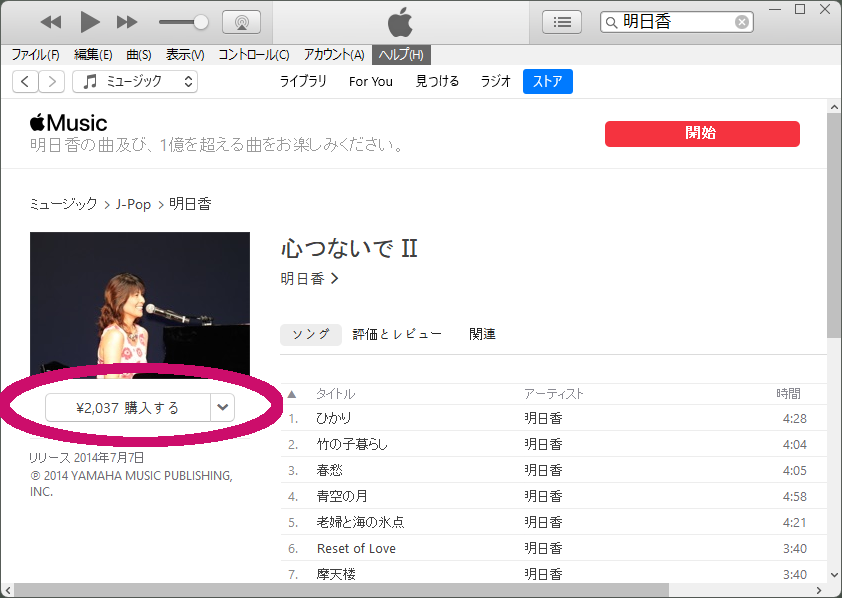Open the ミュージック media type dropdown
Screen dimensions: 842x598
click(135, 82)
